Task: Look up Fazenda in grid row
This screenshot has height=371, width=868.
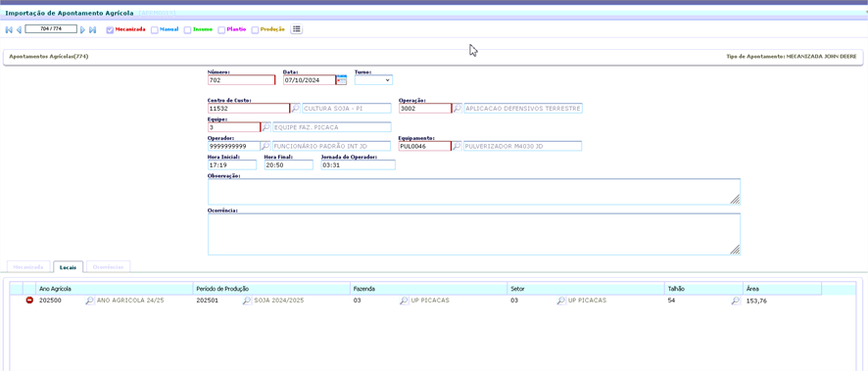Action: pyautogui.click(x=404, y=301)
